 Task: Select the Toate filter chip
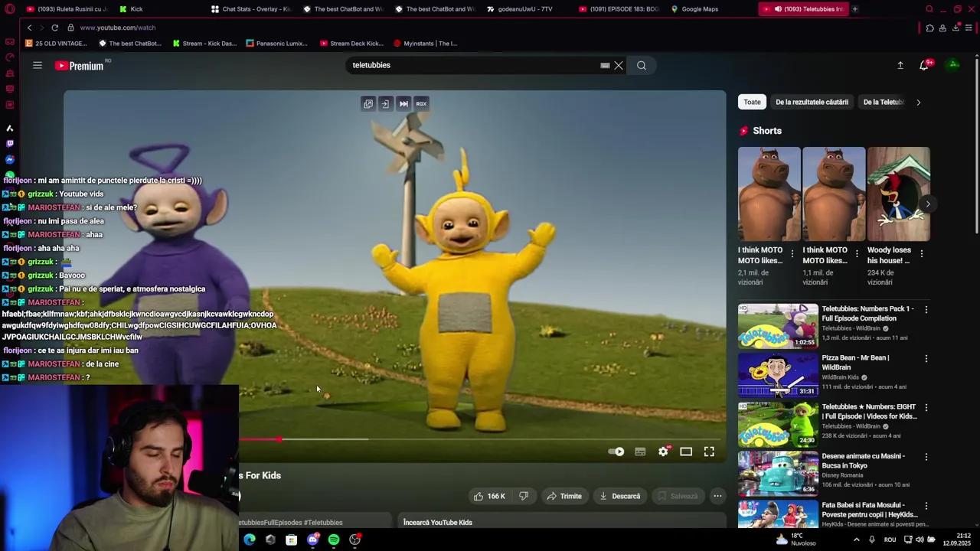[x=753, y=102]
